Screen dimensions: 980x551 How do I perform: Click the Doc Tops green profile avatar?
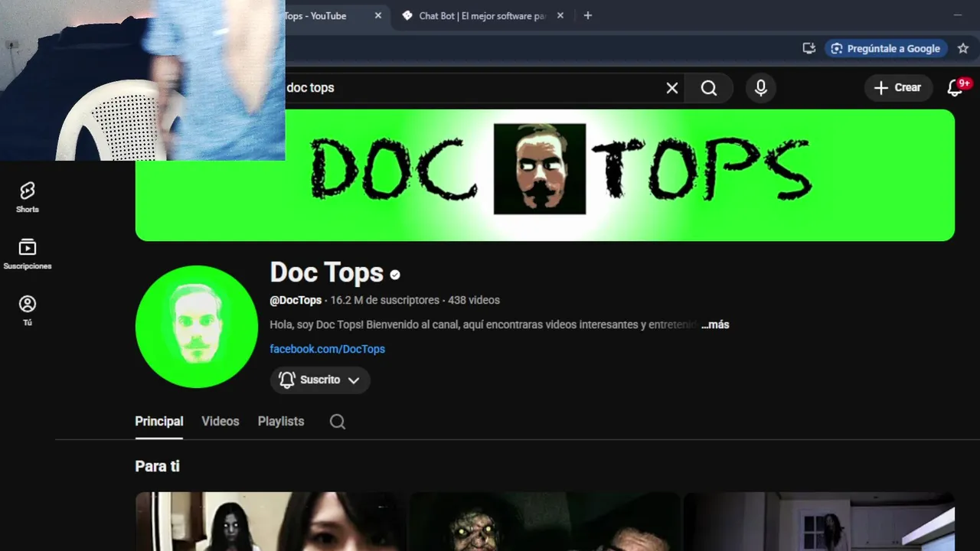coord(197,327)
